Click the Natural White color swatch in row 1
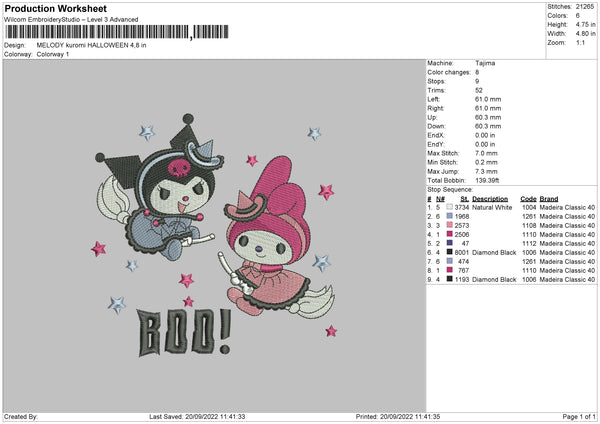This screenshot has width=600, height=424. pyautogui.click(x=450, y=207)
